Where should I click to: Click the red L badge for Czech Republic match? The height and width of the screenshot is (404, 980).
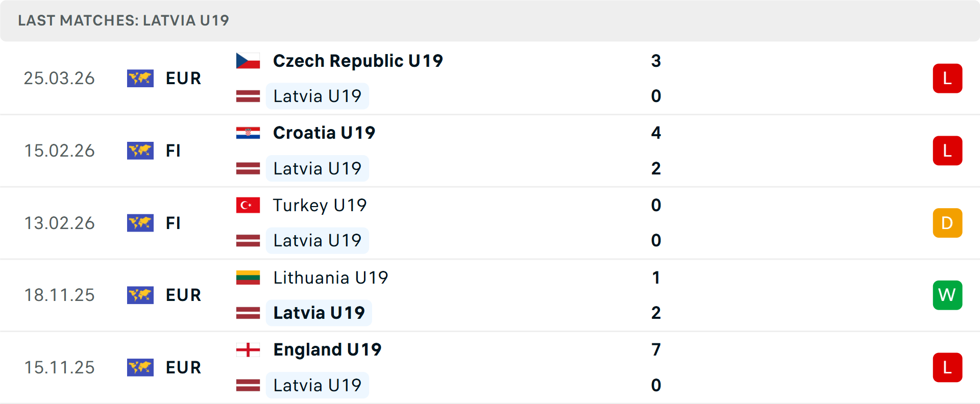[x=947, y=78]
